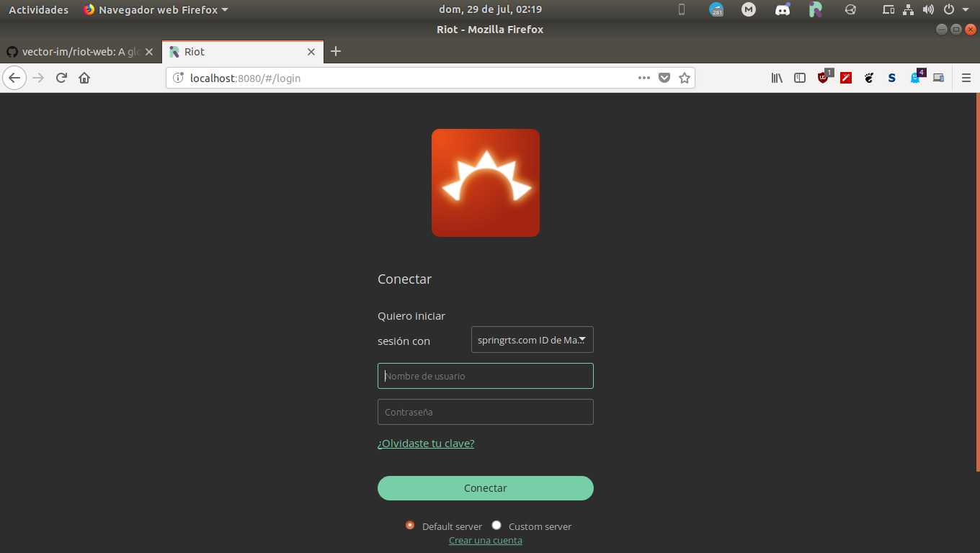Image resolution: width=980 pixels, height=553 pixels.
Task: Click the Riot tray icon
Action: click(816, 9)
